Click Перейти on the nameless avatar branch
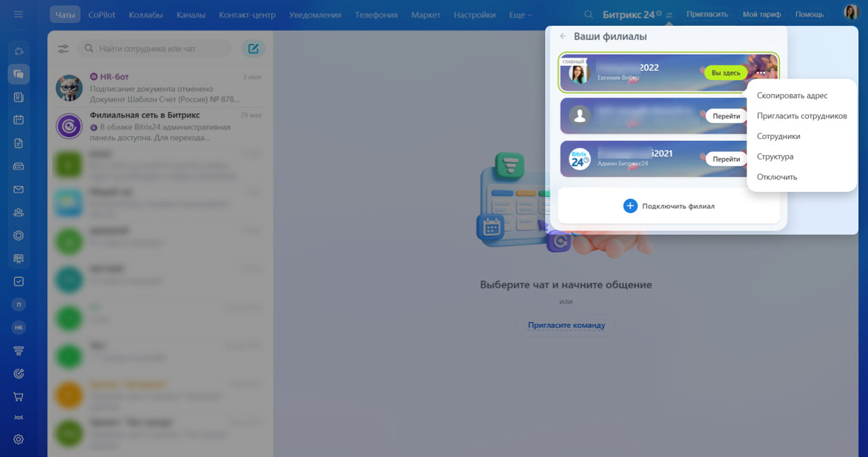The image size is (868, 457). 726,116
